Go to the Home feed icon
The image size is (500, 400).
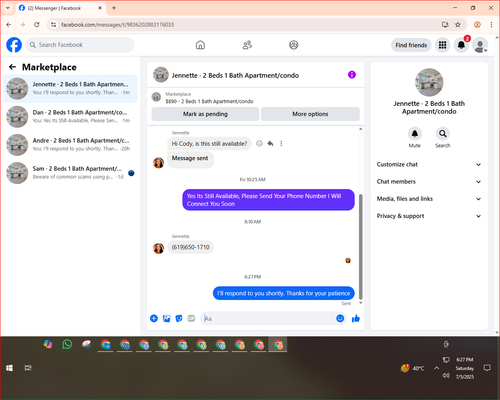[x=200, y=45]
